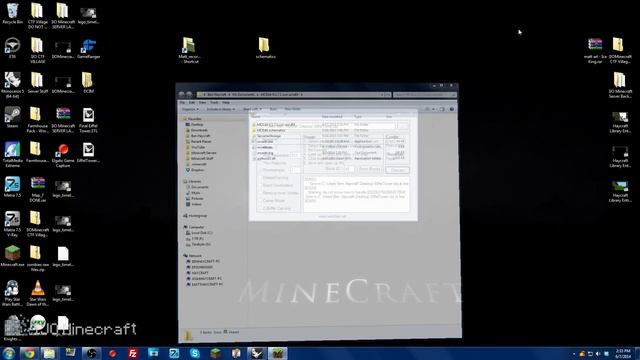The height and width of the screenshot is (360, 640).
Task: Click the Burn toolbar button in Explorer
Action: [273, 109]
